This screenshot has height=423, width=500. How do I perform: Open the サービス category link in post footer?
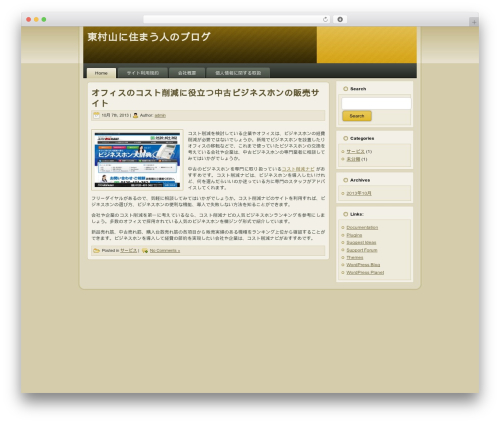pyautogui.click(x=128, y=250)
